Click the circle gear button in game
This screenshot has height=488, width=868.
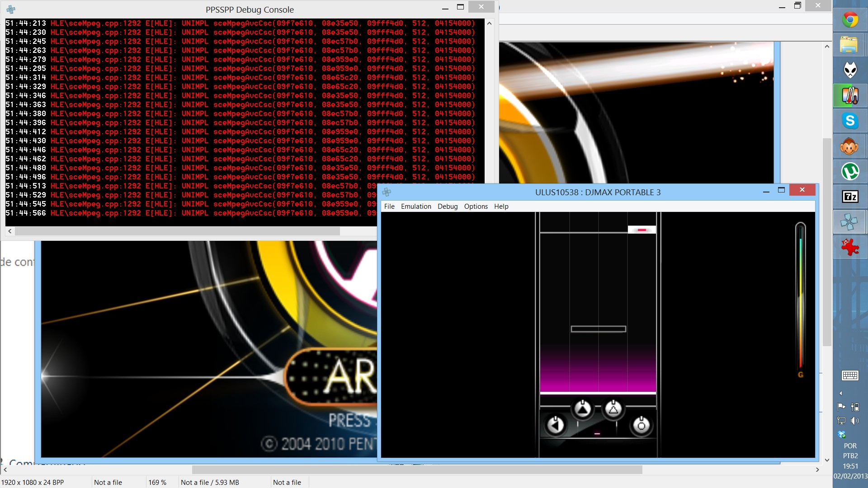pyautogui.click(x=641, y=425)
